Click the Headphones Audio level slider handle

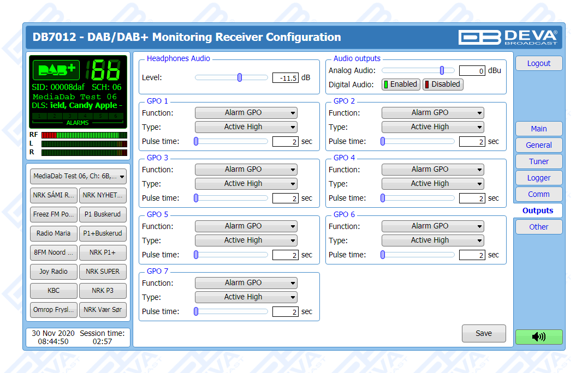tap(240, 77)
